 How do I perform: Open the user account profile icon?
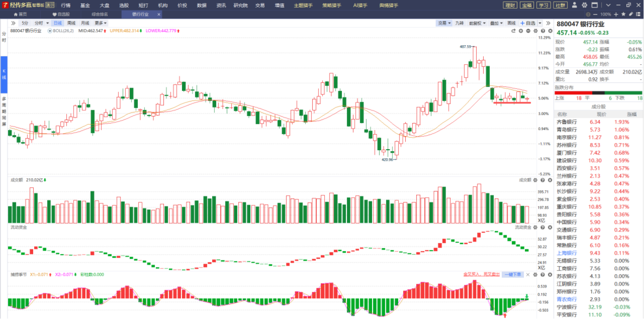click(574, 5)
